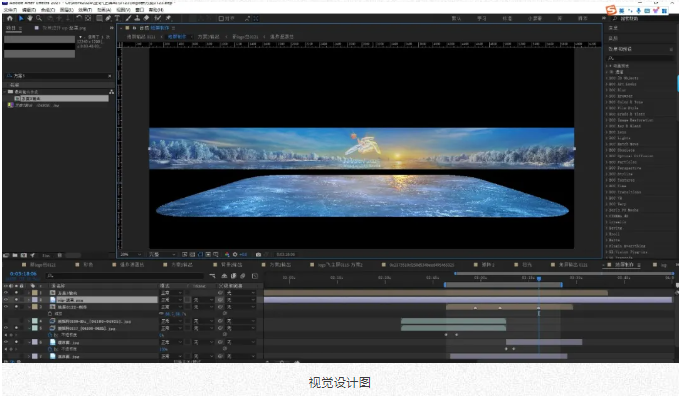Image resolution: width=679 pixels, height=396 pixels.
Task: Switch to the 默认 workspace
Action: tap(456, 19)
